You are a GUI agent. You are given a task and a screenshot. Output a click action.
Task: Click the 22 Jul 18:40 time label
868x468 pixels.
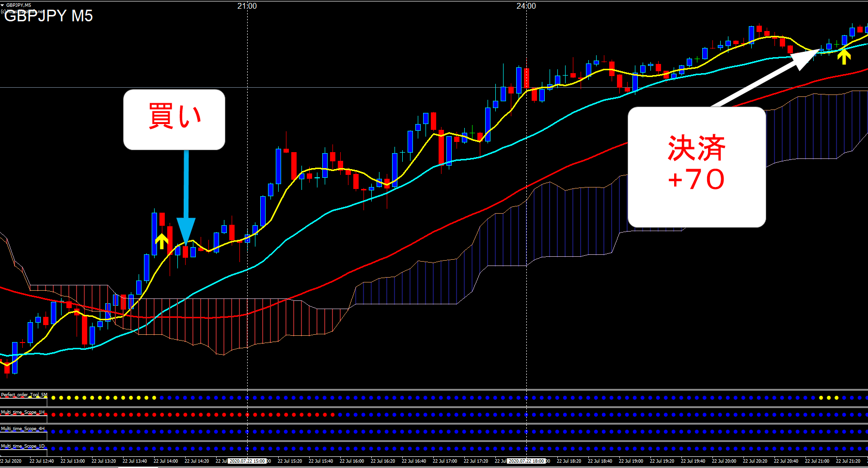(x=600, y=461)
